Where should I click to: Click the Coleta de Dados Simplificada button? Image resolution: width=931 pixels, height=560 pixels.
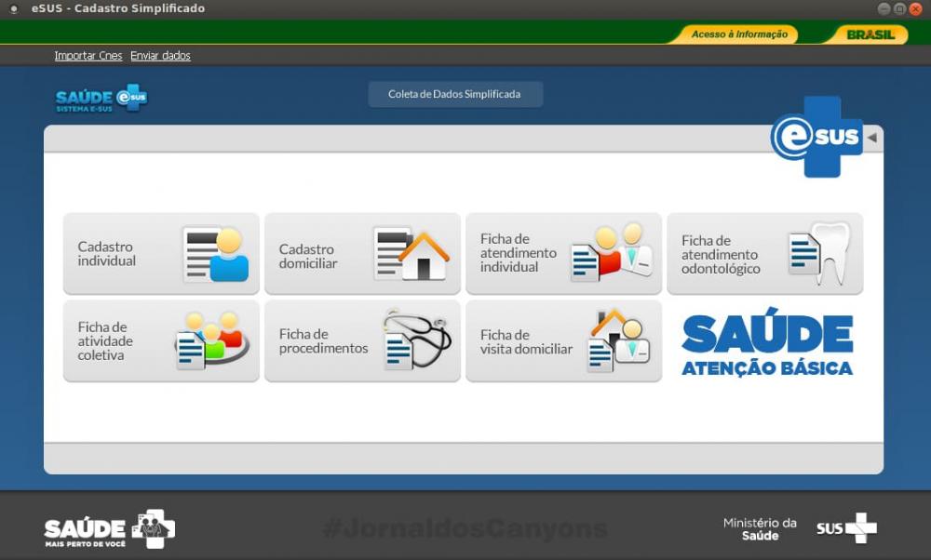pos(455,94)
